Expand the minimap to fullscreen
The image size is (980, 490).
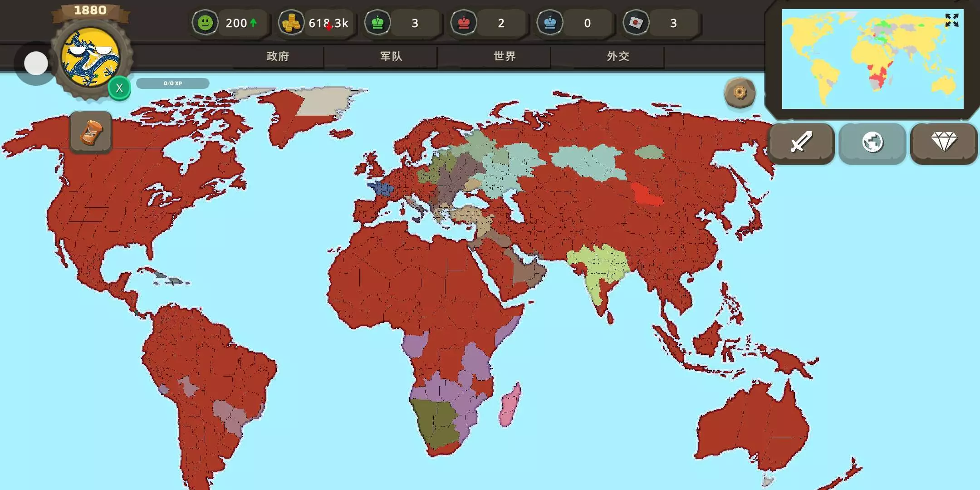[951, 20]
